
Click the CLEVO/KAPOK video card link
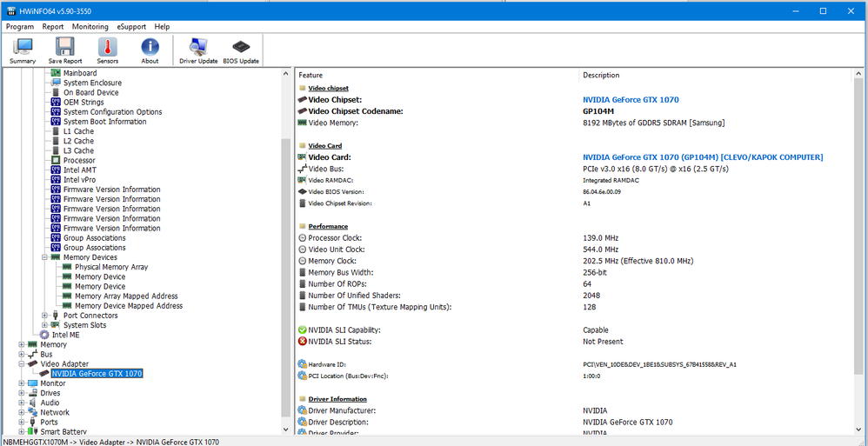[702, 157]
